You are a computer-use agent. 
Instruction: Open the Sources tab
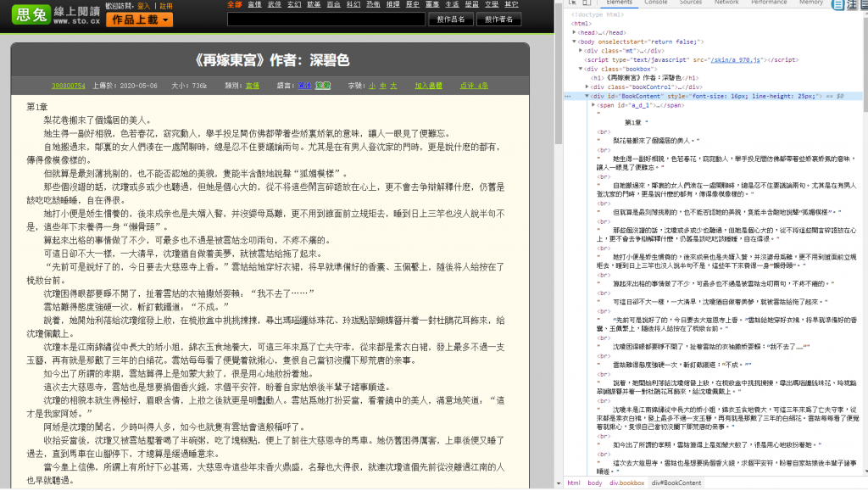click(691, 3)
